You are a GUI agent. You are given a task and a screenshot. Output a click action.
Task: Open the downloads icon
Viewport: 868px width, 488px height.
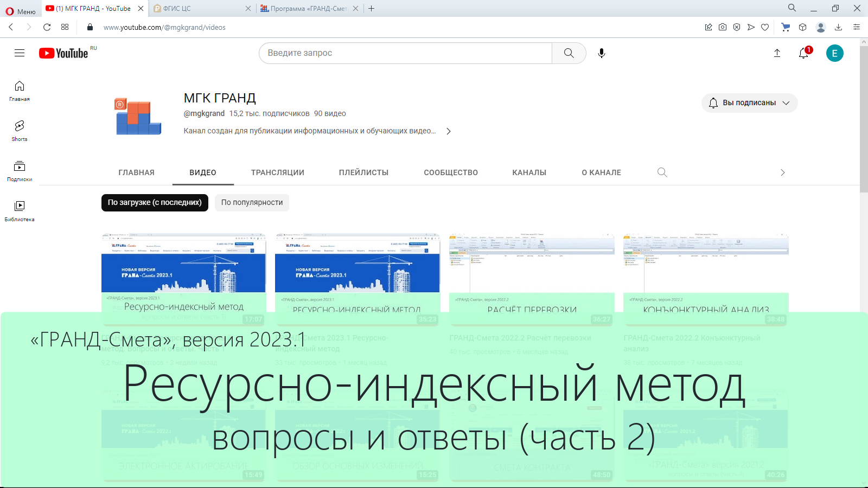(838, 27)
